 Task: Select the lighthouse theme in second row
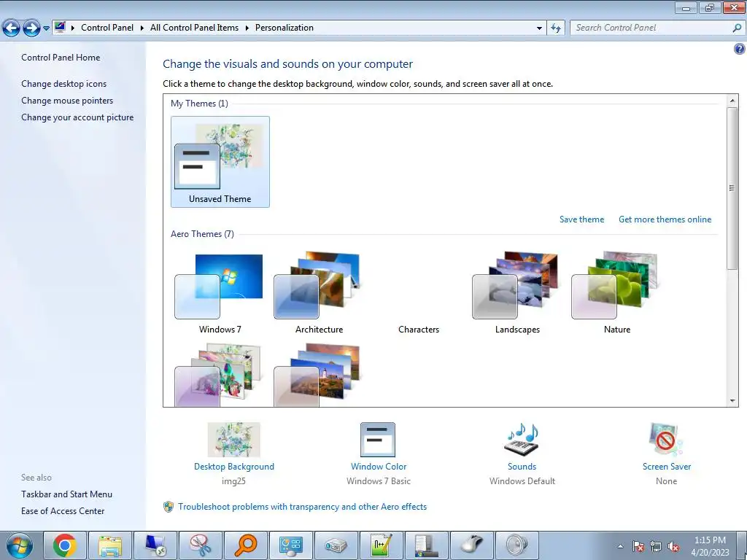(x=317, y=376)
